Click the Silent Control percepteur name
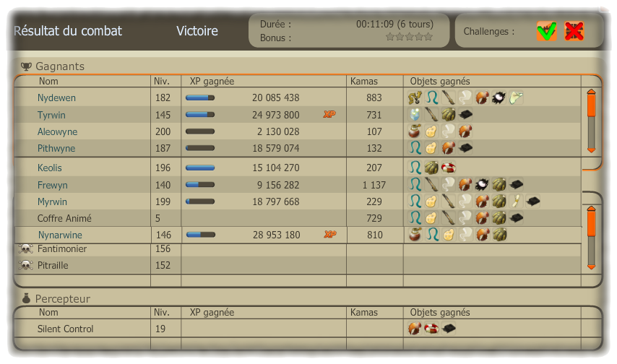 [65, 329]
